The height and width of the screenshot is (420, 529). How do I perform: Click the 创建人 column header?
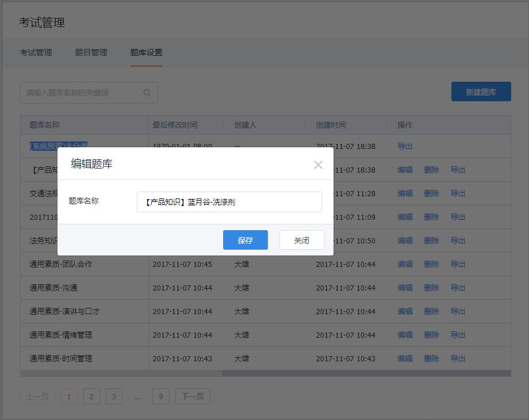pyautogui.click(x=246, y=125)
